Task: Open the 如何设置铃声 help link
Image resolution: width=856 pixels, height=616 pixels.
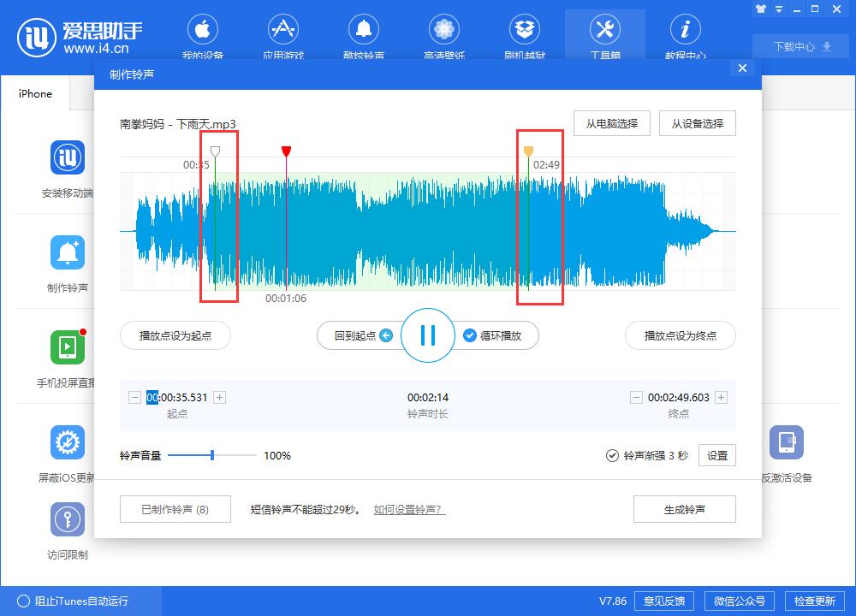Action: pos(406,508)
